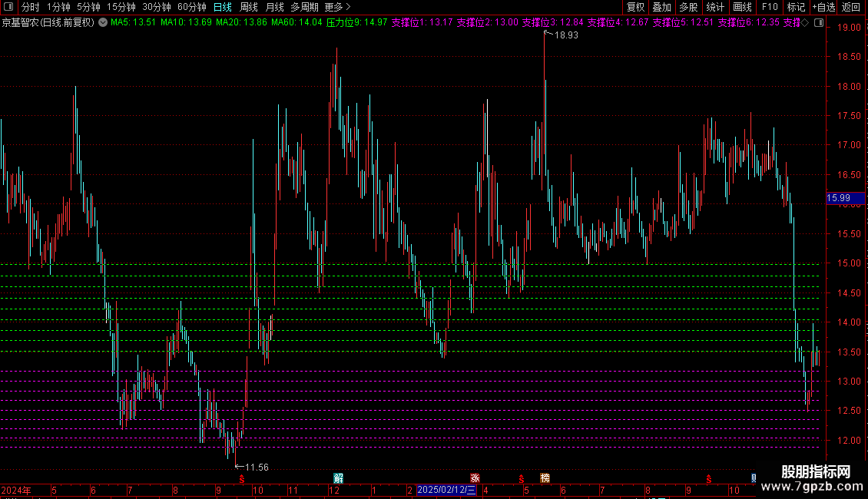868x499 pixels.
Task: Click the 返回 back button
Action: point(851,7)
